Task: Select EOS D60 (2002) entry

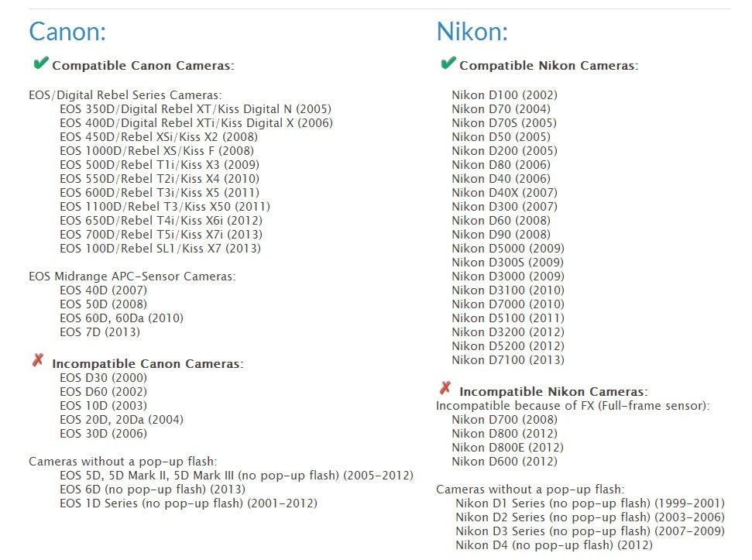Action: (x=103, y=392)
